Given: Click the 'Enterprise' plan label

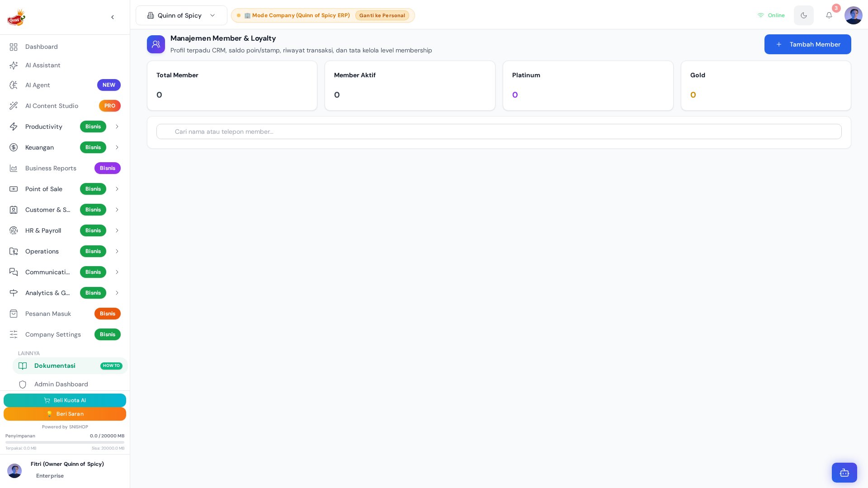Looking at the screenshot, I should click(x=50, y=476).
